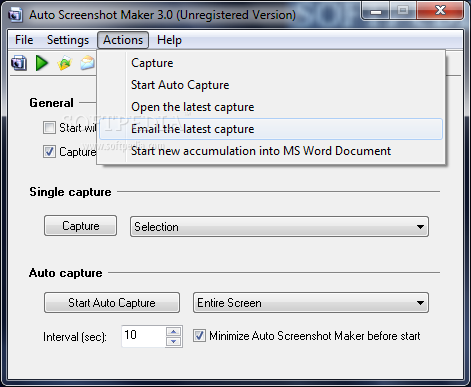The width and height of the screenshot is (471, 387).
Task: Select Start Auto Capture menu entry
Action: [271, 85]
